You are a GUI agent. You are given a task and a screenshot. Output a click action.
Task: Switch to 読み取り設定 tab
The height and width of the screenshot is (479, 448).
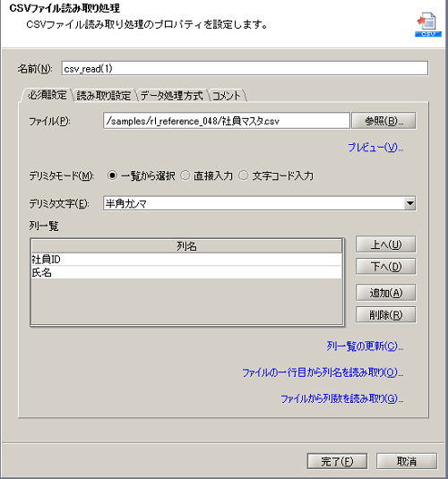pos(104,96)
